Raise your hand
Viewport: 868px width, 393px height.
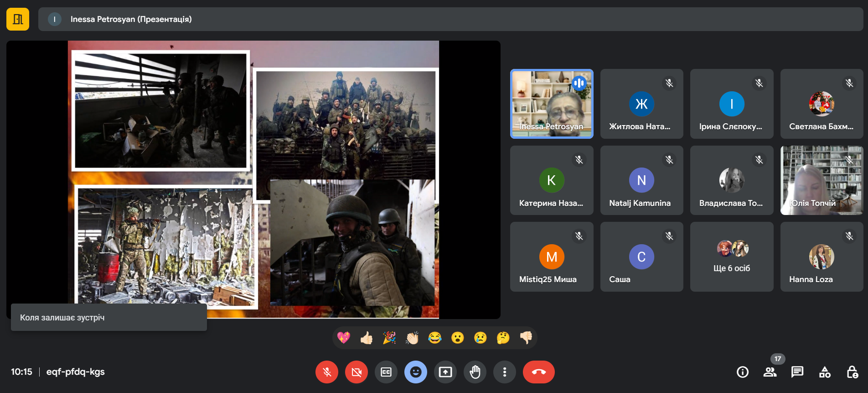(475, 372)
